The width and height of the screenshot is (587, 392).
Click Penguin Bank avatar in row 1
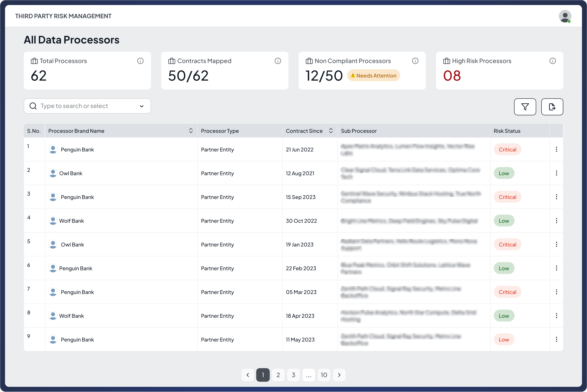tap(53, 149)
